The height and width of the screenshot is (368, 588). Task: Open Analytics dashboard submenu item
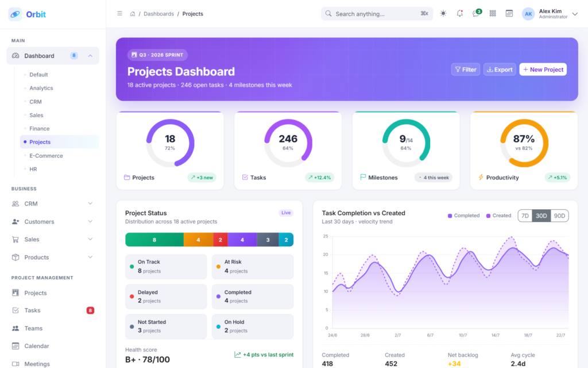[x=60, y=88]
